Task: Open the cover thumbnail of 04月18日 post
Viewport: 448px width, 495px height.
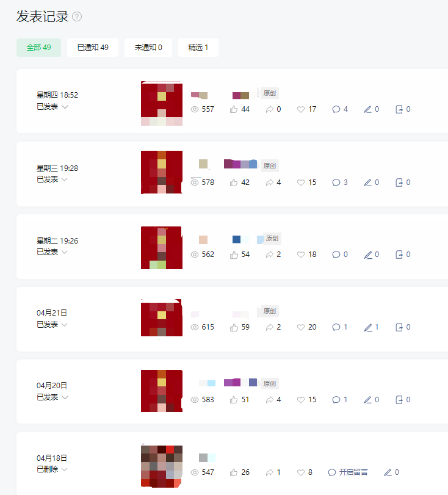Action: point(162,466)
